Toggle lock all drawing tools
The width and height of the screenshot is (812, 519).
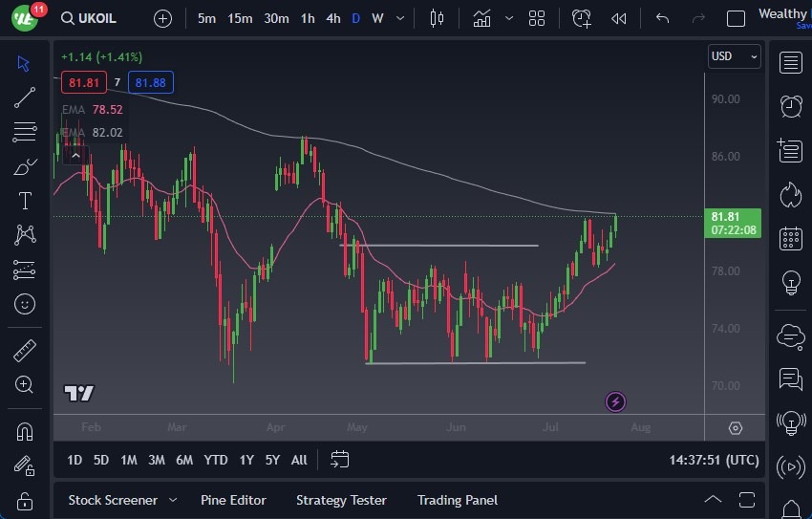point(25,500)
